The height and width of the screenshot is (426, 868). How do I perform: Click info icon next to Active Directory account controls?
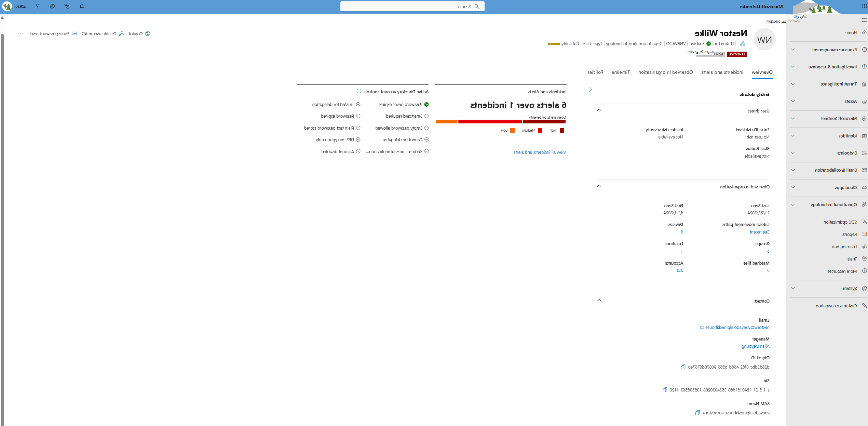[359, 91]
